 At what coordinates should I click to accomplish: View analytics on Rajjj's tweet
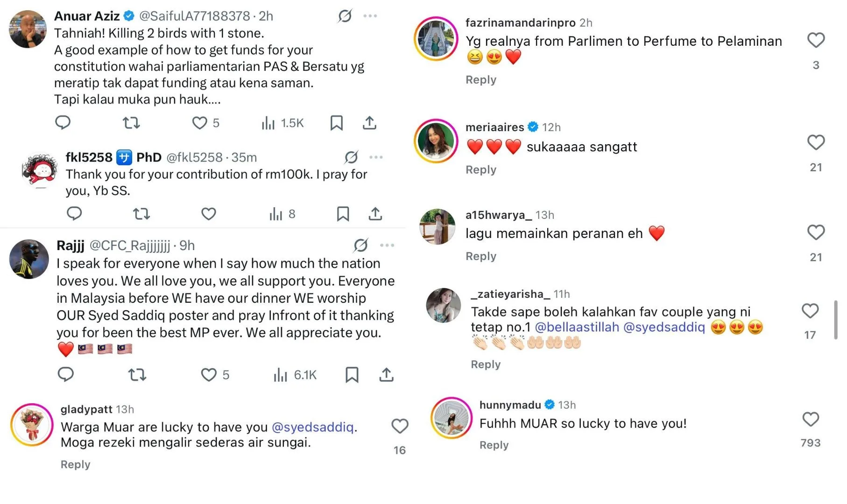(x=281, y=375)
